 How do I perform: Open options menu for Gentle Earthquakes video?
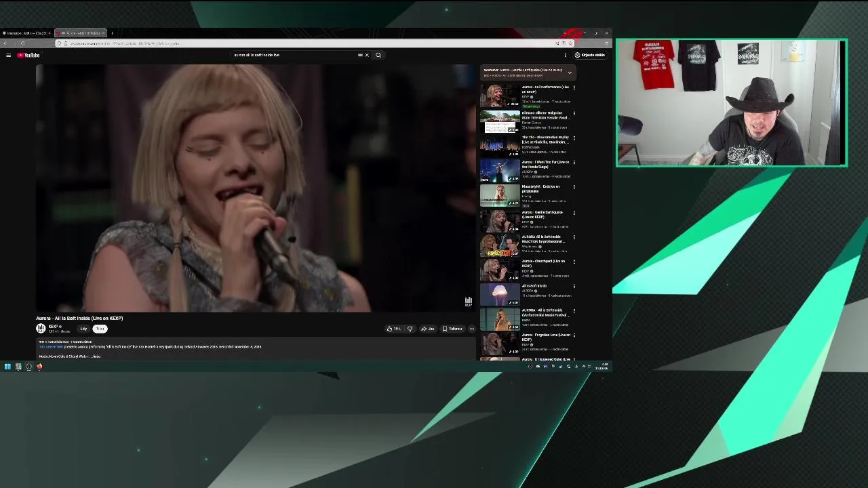574,212
